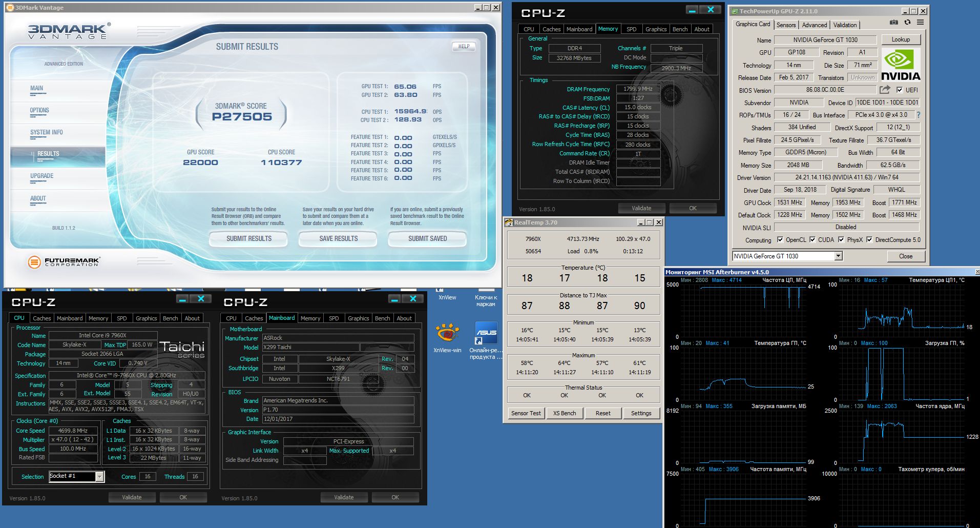Image resolution: width=980 pixels, height=528 pixels.
Task: Refresh GPU-Z data with the refresh icon
Action: 907,23
